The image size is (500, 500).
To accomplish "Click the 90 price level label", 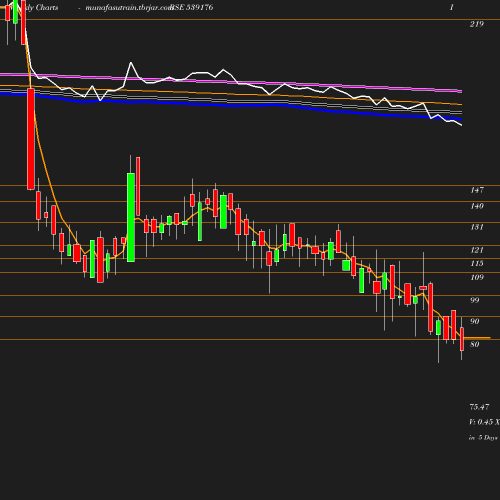I will pyautogui.click(x=475, y=321).
